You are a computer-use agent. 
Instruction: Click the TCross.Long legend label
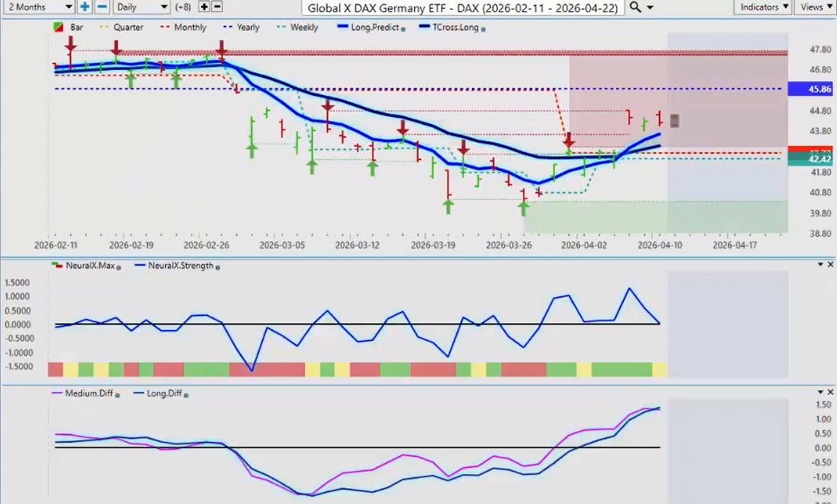pos(453,28)
